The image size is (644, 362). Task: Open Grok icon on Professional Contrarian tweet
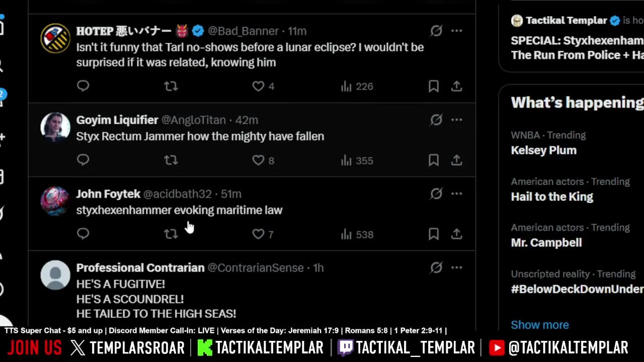pyautogui.click(x=436, y=267)
